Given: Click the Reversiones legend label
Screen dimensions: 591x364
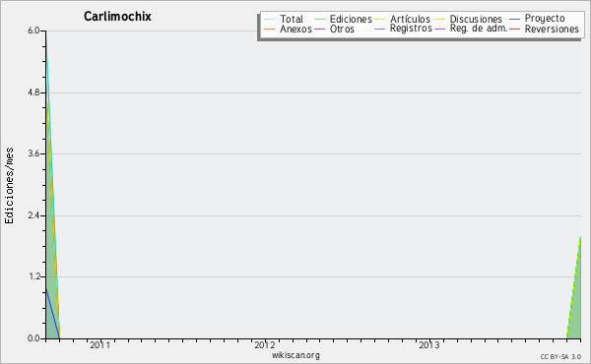Looking at the screenshot, I should (552, 29).
